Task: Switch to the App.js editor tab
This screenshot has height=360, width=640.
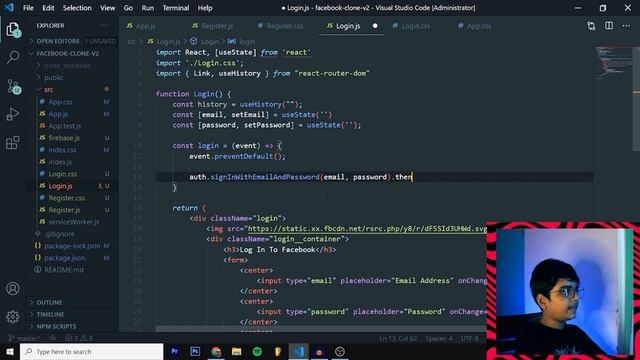Action: 146,26
